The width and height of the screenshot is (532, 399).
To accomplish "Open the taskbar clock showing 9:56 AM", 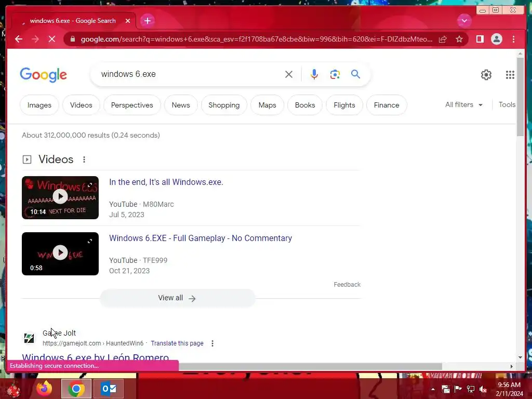I will click(509, 389).
